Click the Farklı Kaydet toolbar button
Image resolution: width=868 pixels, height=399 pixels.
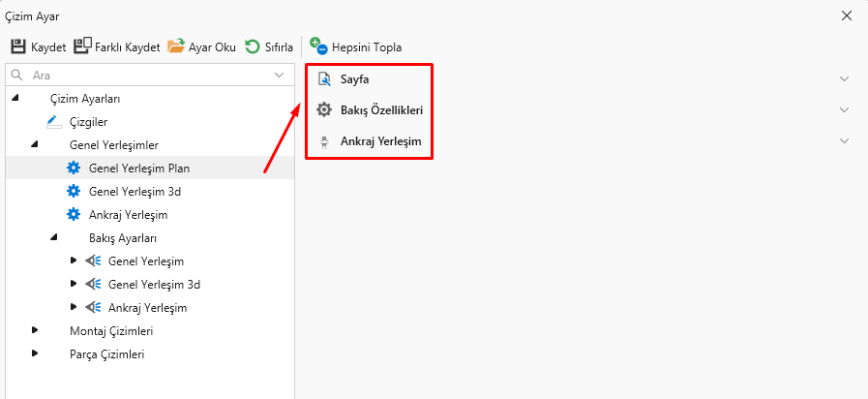pyautogui.click(x=116, y=46)
